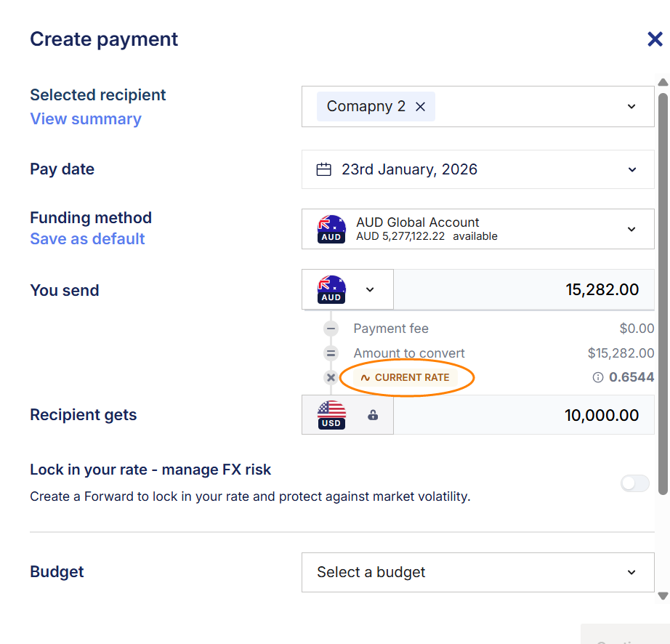Toggle Lock in your rate switch
This screenshot has width=670, height=644.
[x=634, y=483]
